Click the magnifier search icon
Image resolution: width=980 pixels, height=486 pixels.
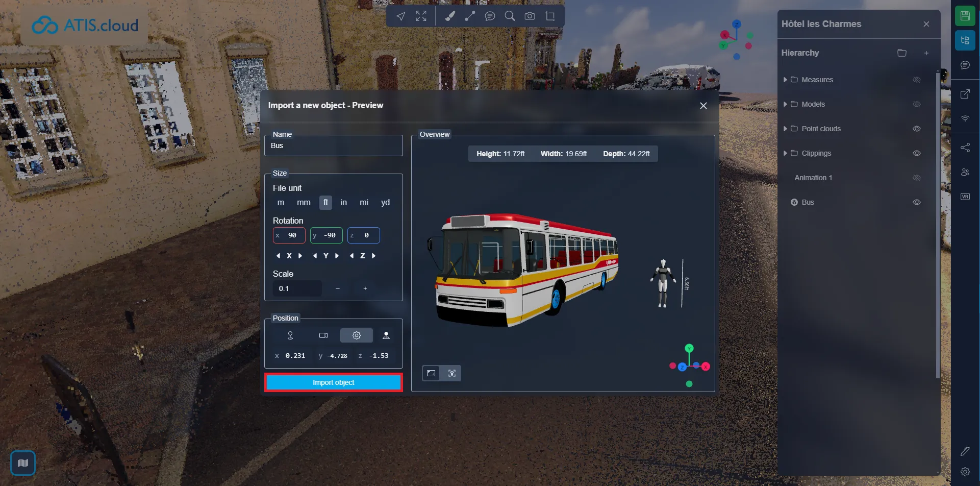point(509,16)
